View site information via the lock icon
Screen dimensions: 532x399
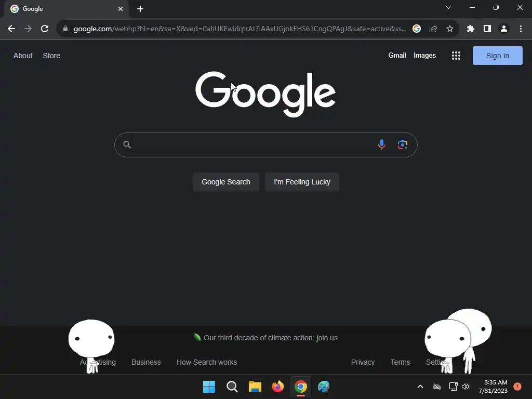pos(65,29)
